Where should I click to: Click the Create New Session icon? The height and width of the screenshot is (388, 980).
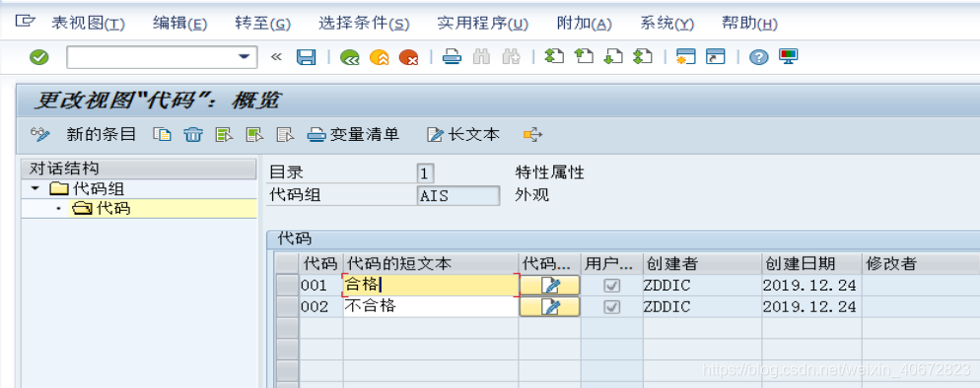[685, 57]
